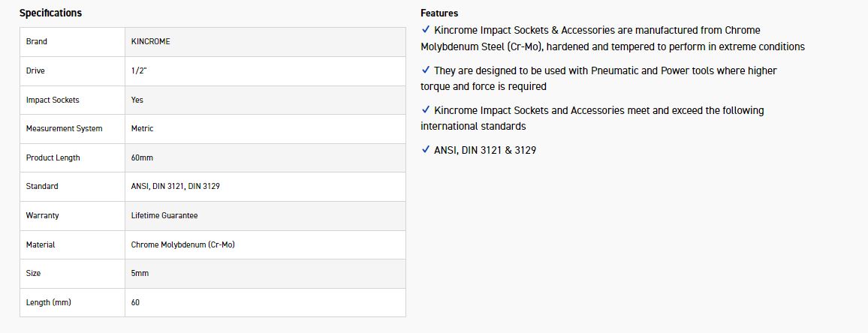Click the Specifications heading
The image size is (868, 333).
(50, 13)
